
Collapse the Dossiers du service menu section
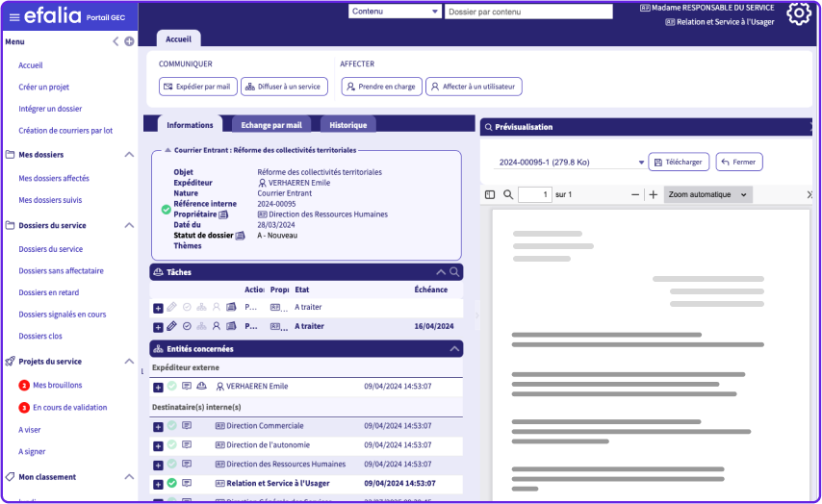(x=129, y=225)
